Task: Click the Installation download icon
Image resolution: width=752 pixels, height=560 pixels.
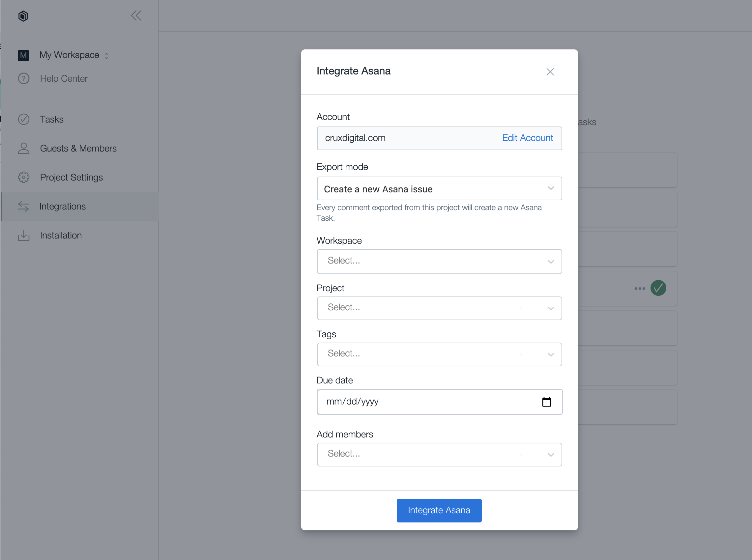Action: tap(24, 235)
